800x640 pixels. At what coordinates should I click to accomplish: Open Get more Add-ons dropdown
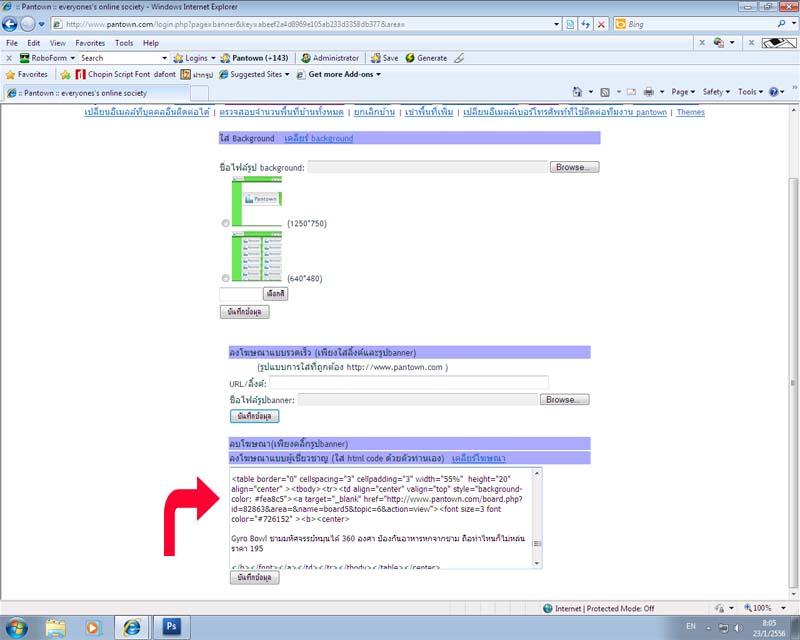339,75
